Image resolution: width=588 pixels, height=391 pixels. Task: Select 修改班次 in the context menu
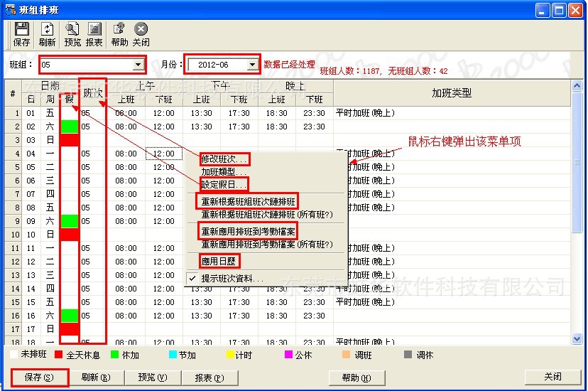(x=224, y=159)
